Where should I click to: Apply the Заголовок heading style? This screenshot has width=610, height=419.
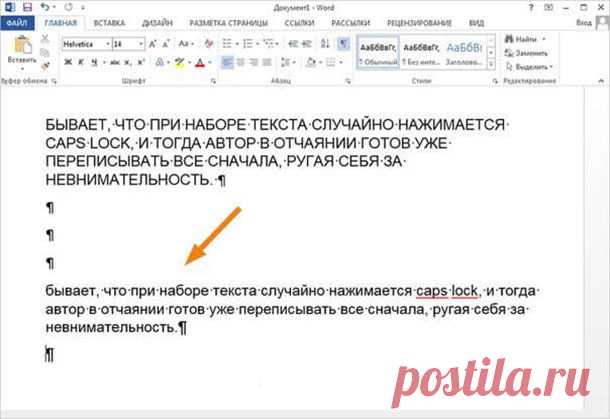pyautogui.click(x=465, y=53)
